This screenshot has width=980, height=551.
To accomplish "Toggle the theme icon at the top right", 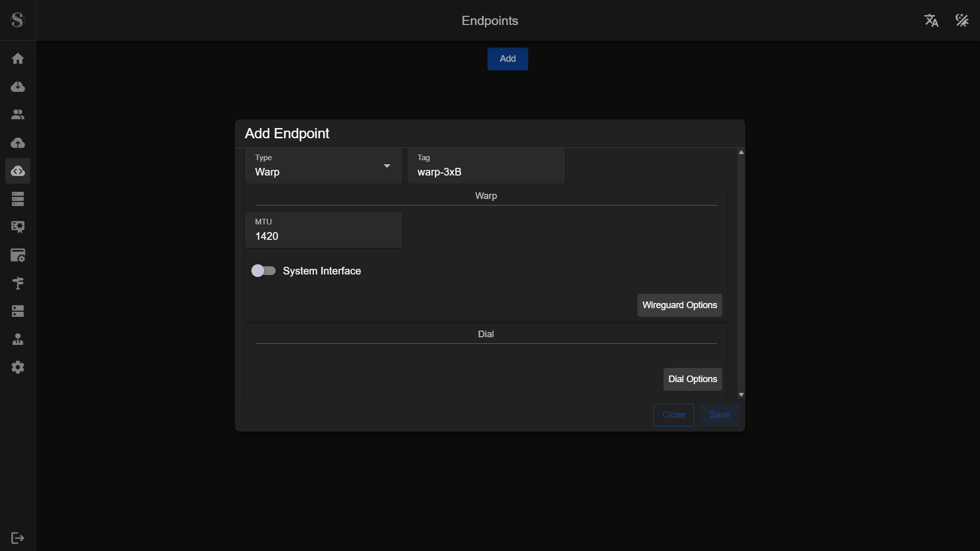I will (x=962, y=20).
